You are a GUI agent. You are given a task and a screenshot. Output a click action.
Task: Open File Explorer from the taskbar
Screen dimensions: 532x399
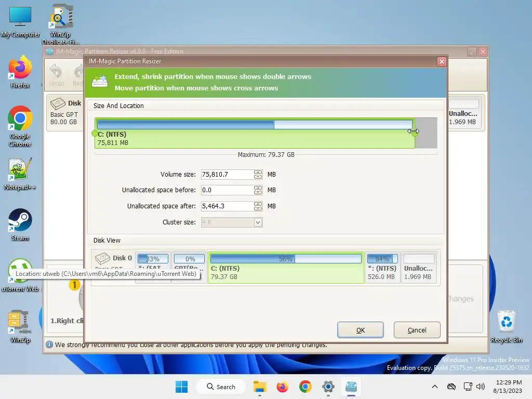260,387
